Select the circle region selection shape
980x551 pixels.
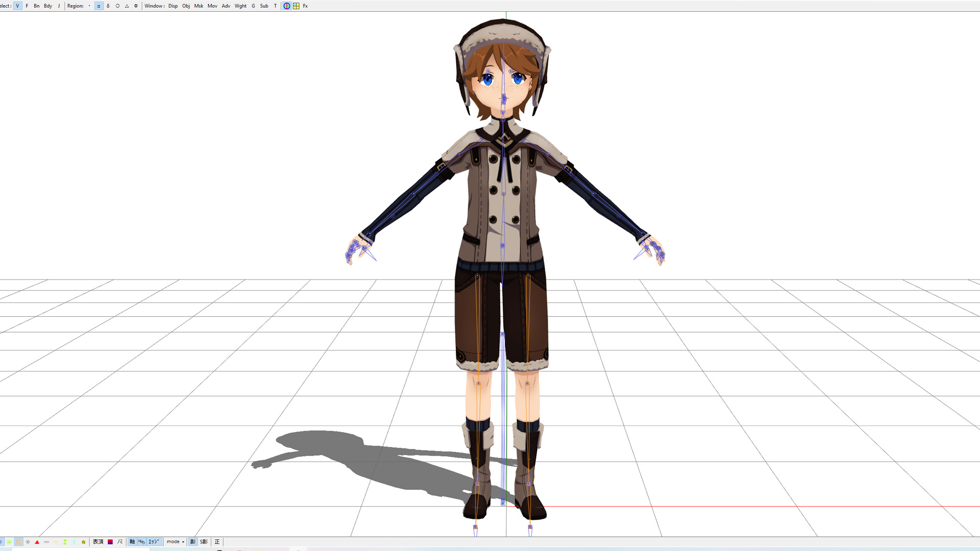click(117, 6)
